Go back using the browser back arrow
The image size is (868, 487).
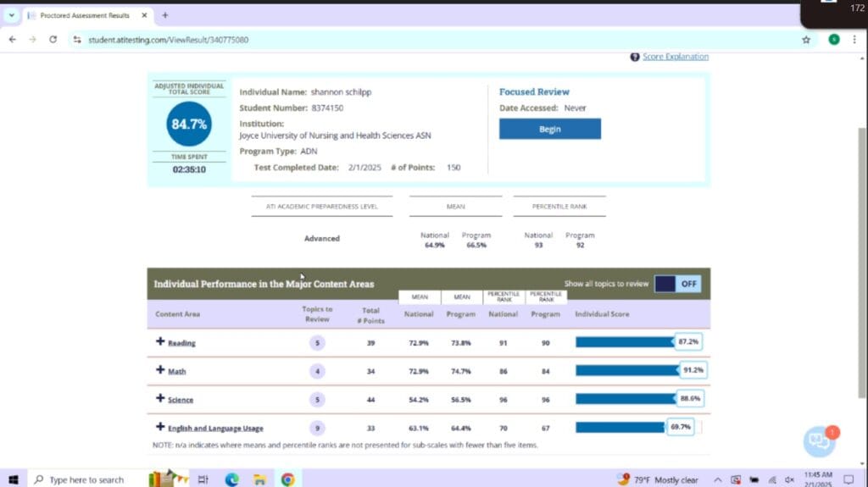tap(12, 39)
